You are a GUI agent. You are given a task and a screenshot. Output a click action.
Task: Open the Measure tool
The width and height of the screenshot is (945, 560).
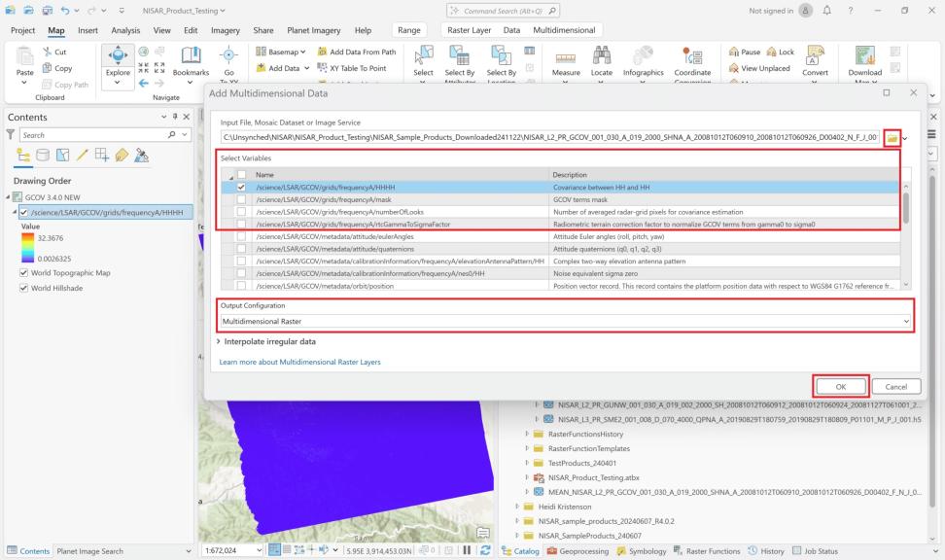pyautogui.click(x=566, y=61)
